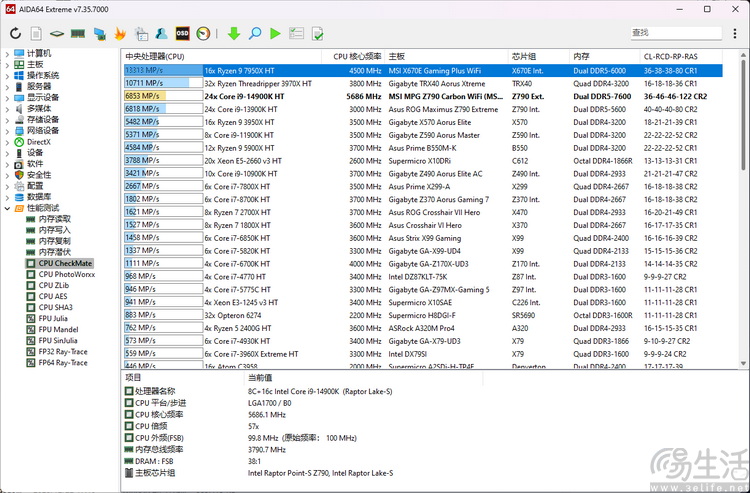Click the document with green checkmark icon
The width and height of the screenshot is (750, 493).
click(317, 33)
